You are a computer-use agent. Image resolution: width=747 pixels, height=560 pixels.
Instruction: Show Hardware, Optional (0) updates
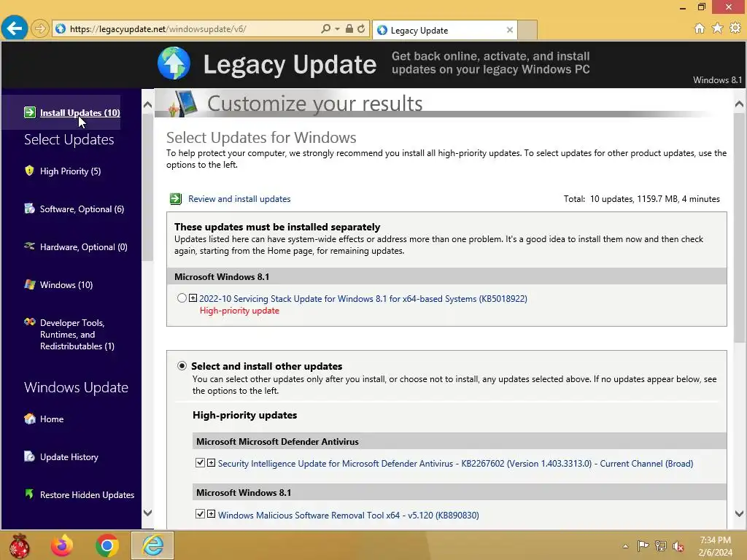click(84, 246)
